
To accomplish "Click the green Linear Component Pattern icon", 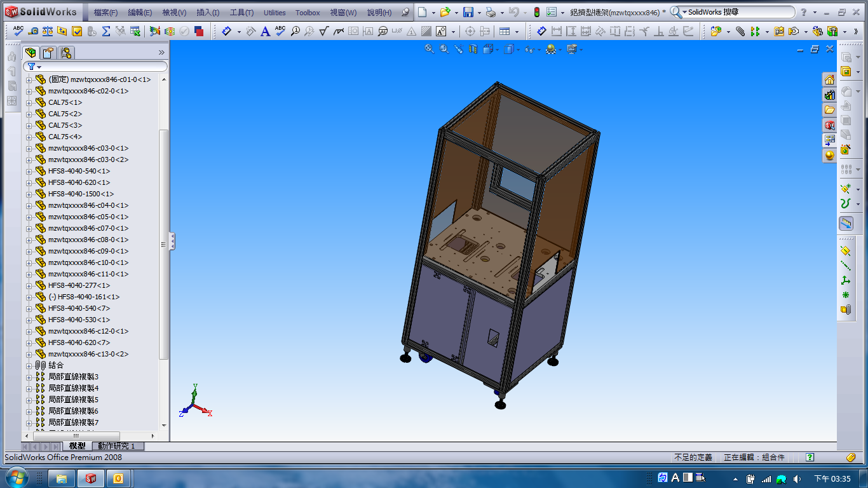I will (755, 30).
